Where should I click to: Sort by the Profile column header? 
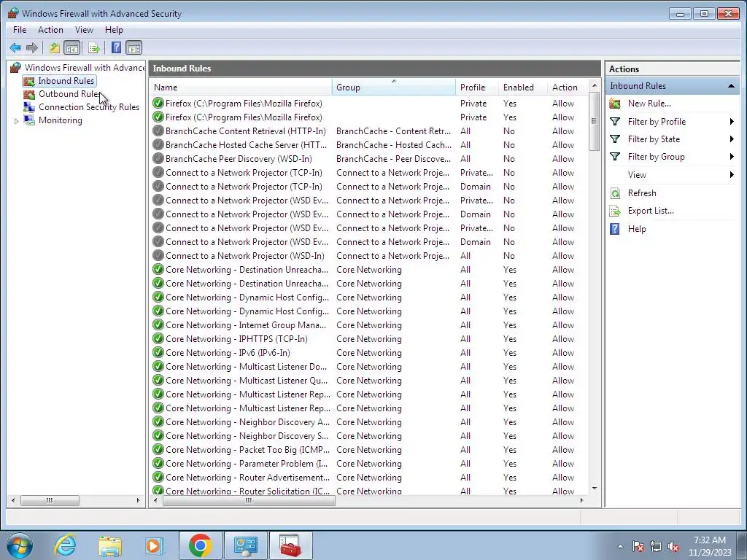point(477,87)
